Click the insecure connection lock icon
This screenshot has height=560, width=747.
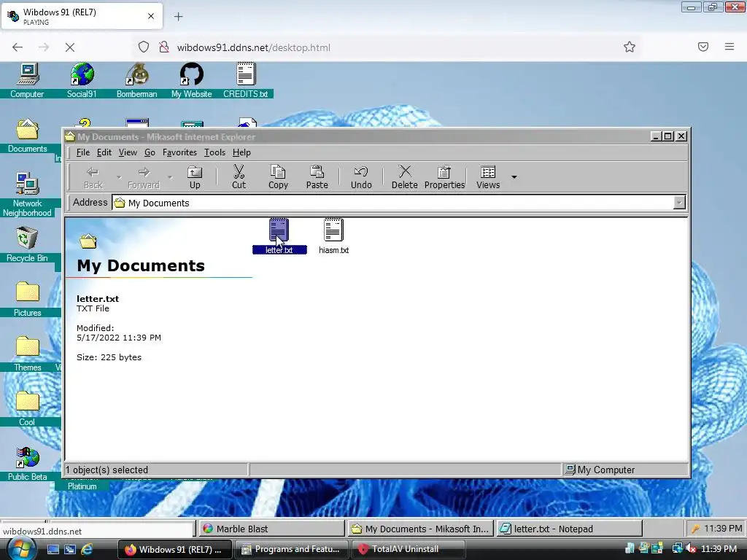pos(164,47)
